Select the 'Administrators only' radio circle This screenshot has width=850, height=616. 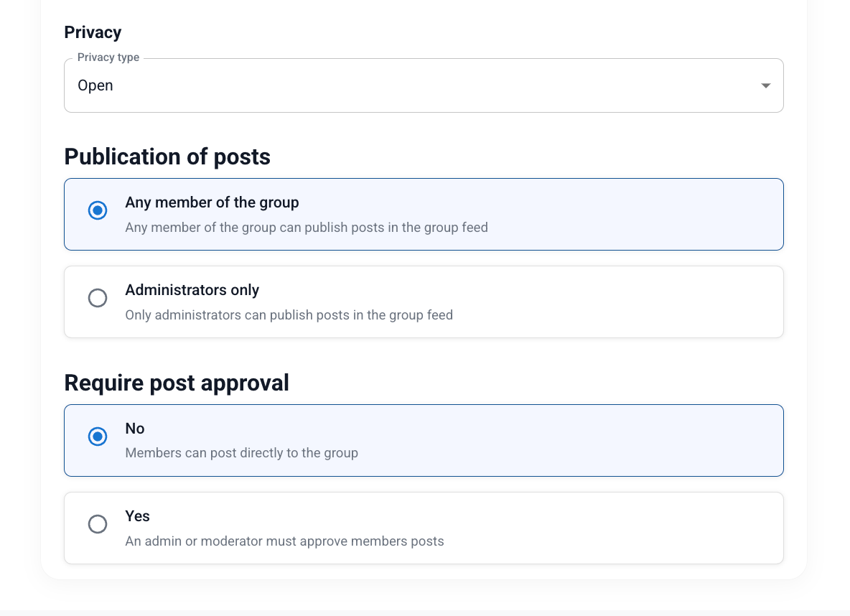click(98, 298)
